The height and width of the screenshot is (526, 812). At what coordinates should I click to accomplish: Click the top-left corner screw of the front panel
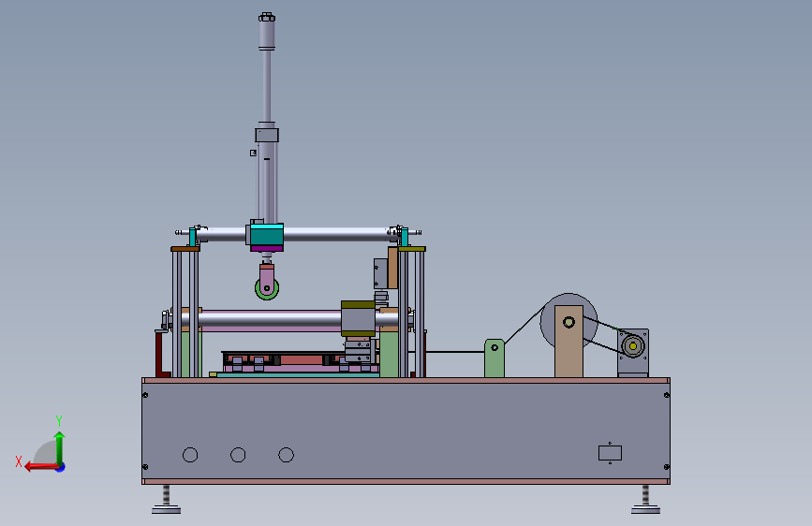pos(145,396)
